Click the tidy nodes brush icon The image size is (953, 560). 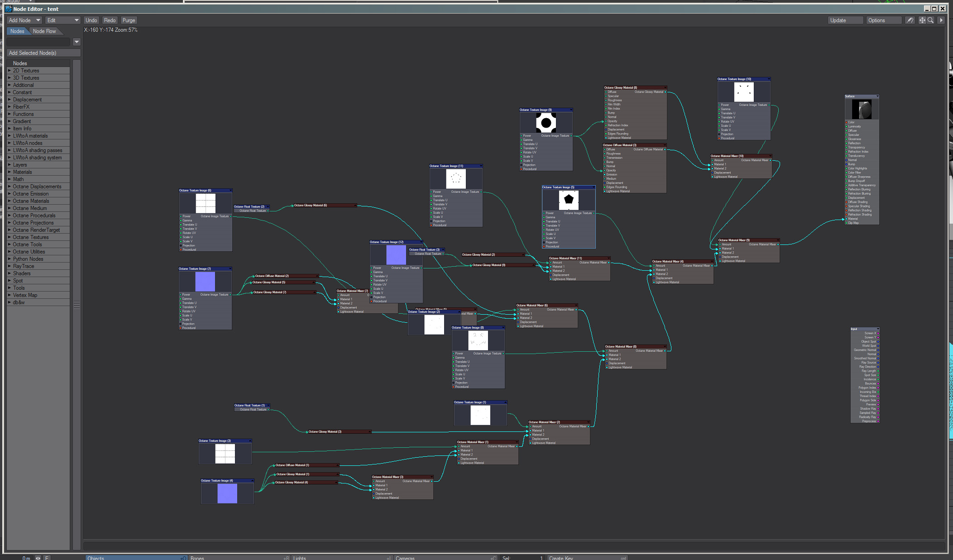910,20
